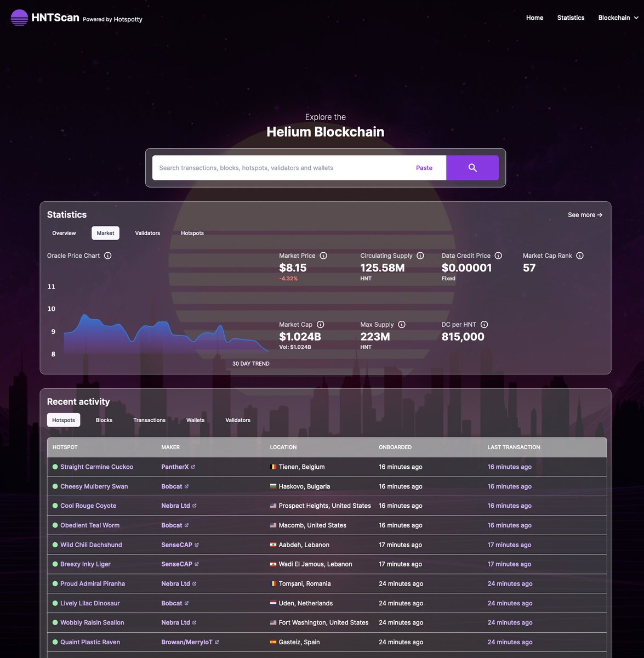Open the Straight Carmine Cuckoo hotspot
644x658 pixels.
coord(96,467)
